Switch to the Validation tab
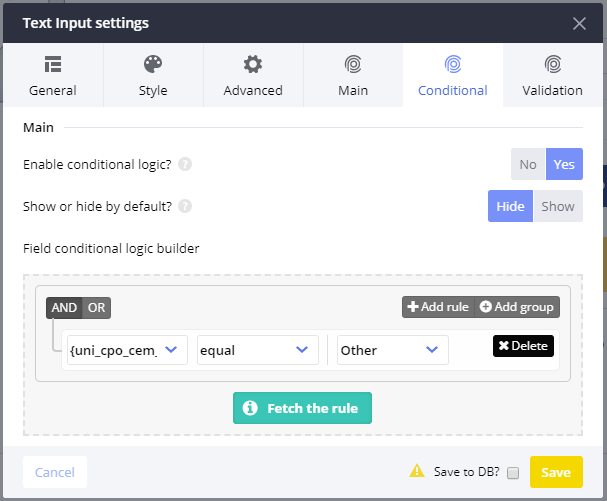Screen dimensions: 607x501 point(553,75)
